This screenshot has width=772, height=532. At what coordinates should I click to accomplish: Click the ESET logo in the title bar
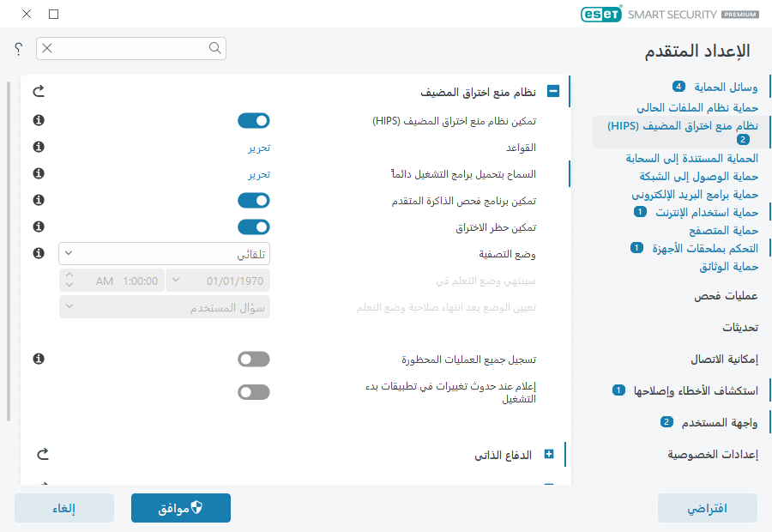[601, 15]
